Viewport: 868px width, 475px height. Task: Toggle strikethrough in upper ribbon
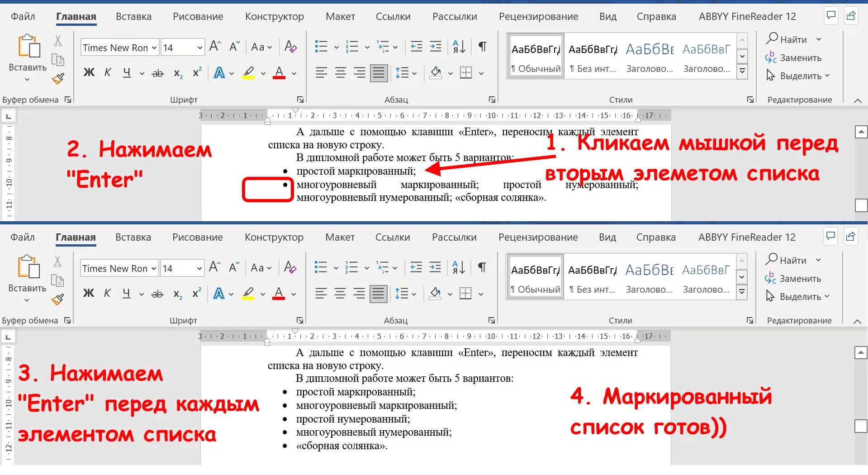[157, 73]
